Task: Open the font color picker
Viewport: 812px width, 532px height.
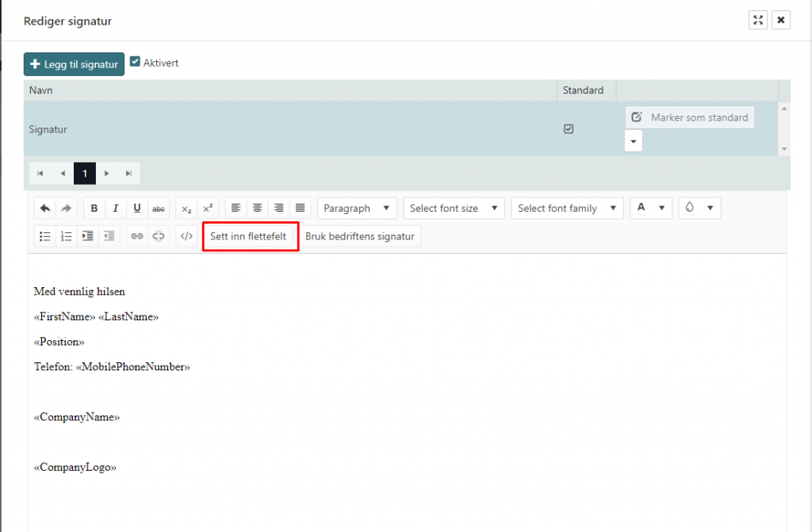Action: [x=650, y=209]
